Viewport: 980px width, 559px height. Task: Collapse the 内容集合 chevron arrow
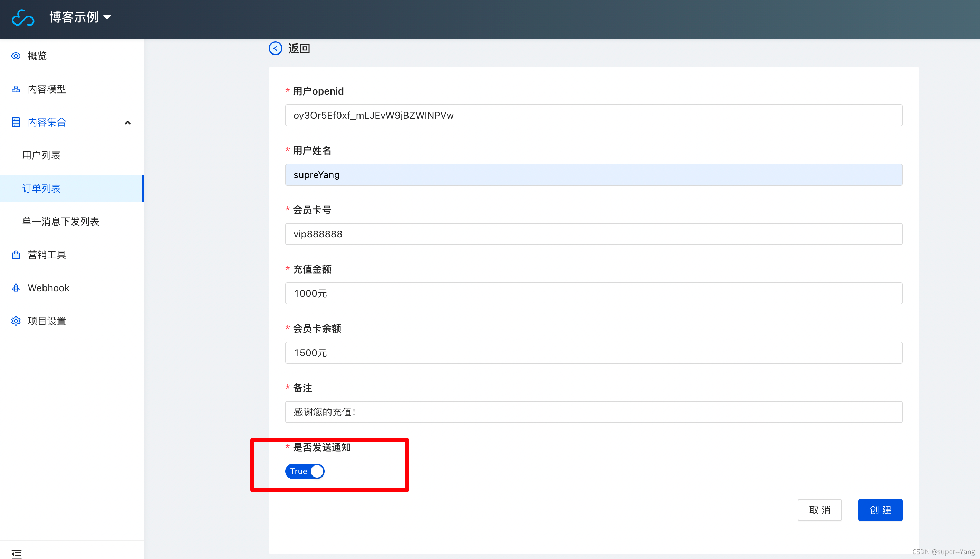[x=128, y=122]
